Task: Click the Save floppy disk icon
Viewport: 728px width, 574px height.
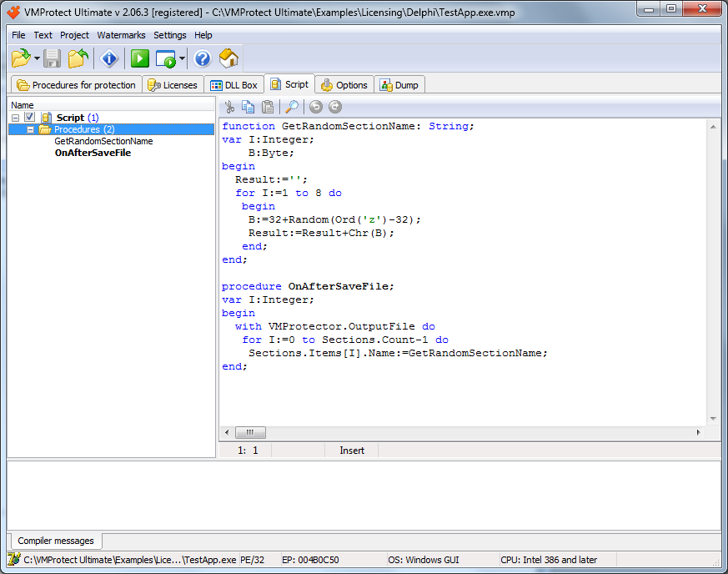Action: [52, 58]
